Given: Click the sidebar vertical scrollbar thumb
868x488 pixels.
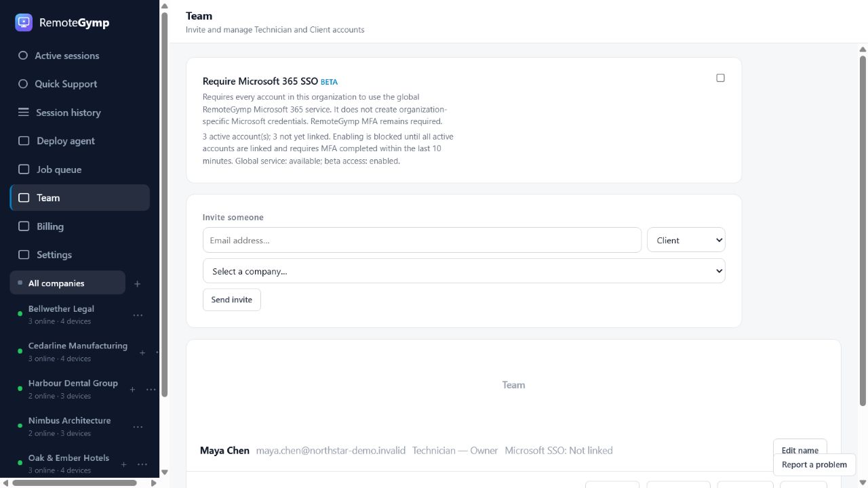Looking at the screenshot, I should click(164, 203).
